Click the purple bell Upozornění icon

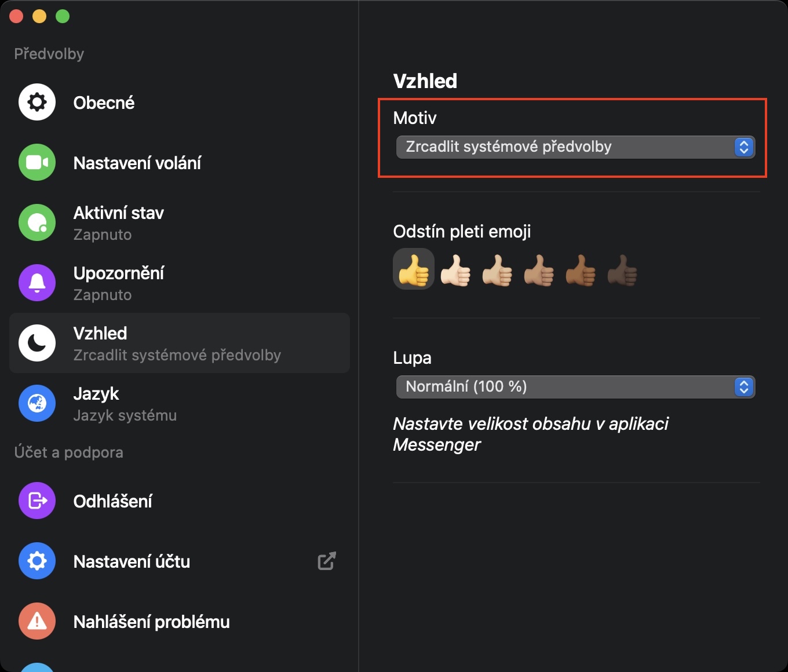[37, 283]
